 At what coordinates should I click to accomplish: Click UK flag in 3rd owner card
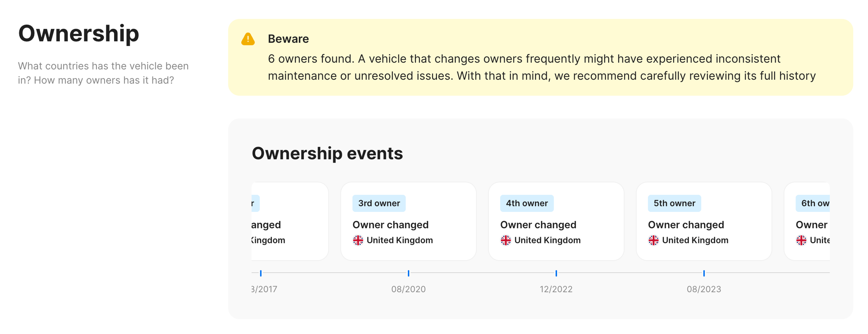click(358, 240)
